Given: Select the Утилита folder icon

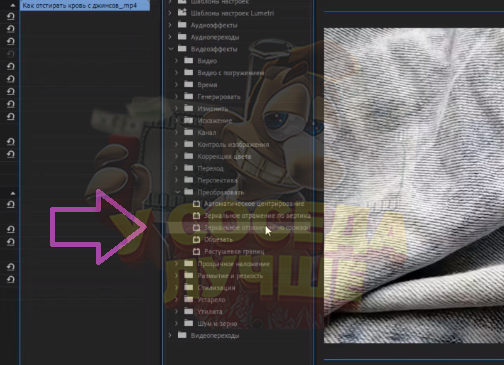Looking at the screenshot, I should click(189, 311).
